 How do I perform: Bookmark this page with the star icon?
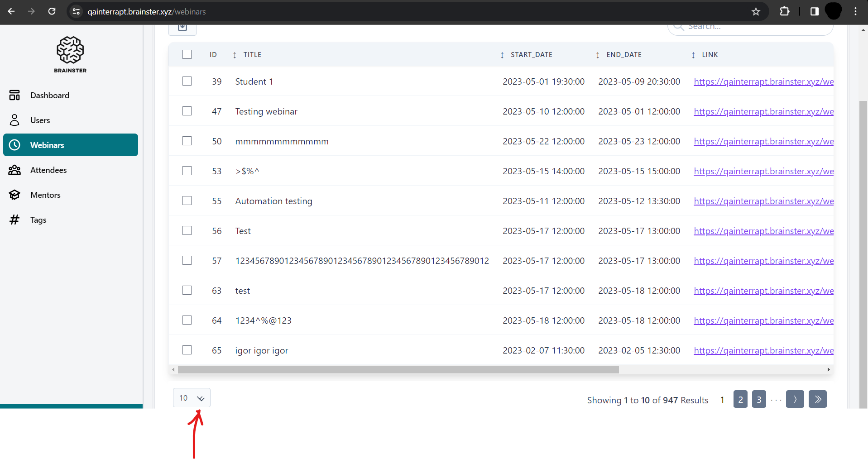756,12
